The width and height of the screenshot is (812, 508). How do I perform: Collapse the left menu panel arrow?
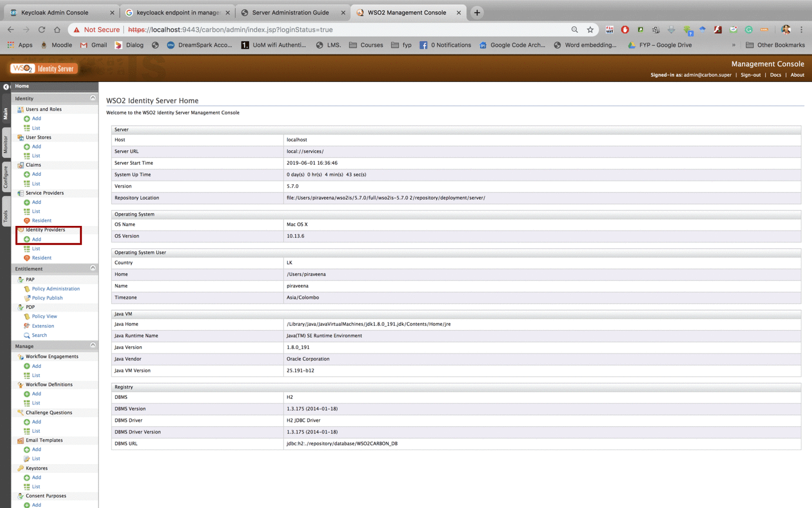click(6, 87)
